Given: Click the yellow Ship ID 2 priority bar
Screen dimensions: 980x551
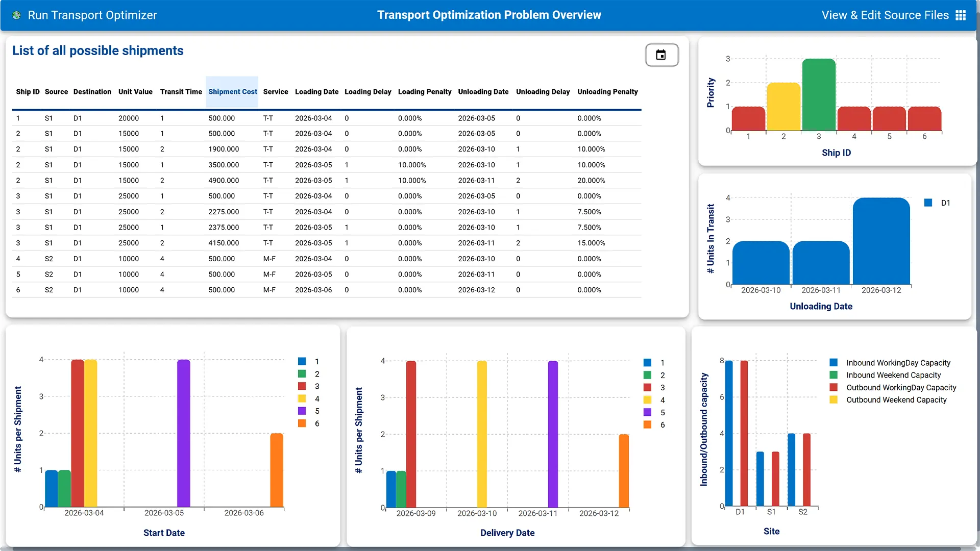Looking at the screenshot, I should tap(783, 107).
